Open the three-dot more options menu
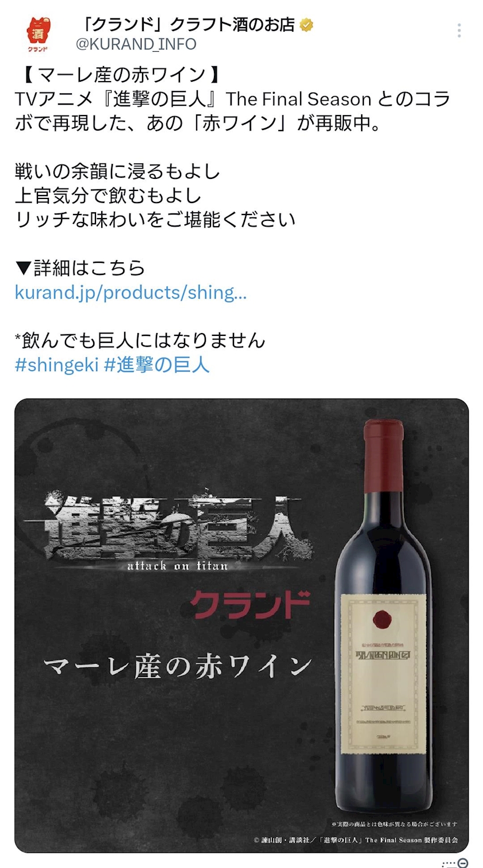 point(459,30)
